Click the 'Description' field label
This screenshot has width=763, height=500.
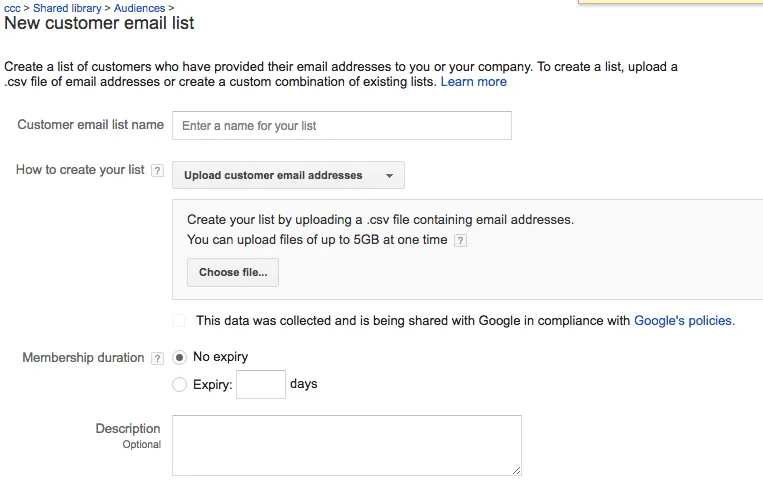128,429
